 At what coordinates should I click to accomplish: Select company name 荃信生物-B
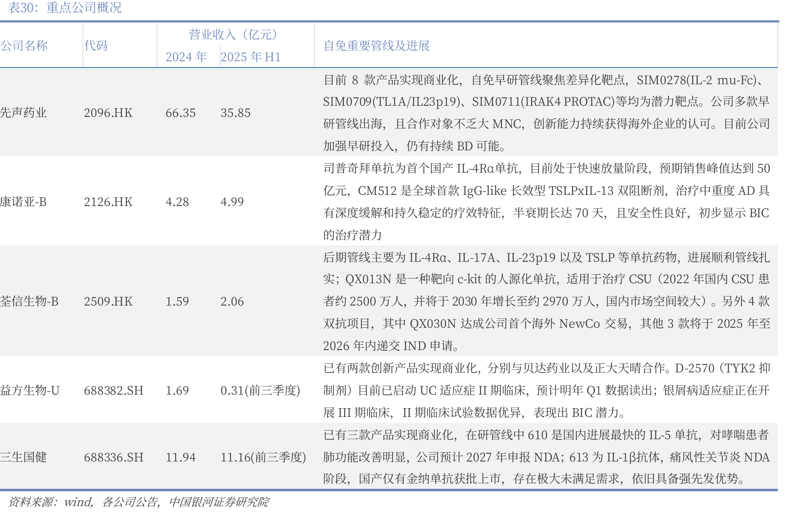pyautogui.click(x=29, y=301)
